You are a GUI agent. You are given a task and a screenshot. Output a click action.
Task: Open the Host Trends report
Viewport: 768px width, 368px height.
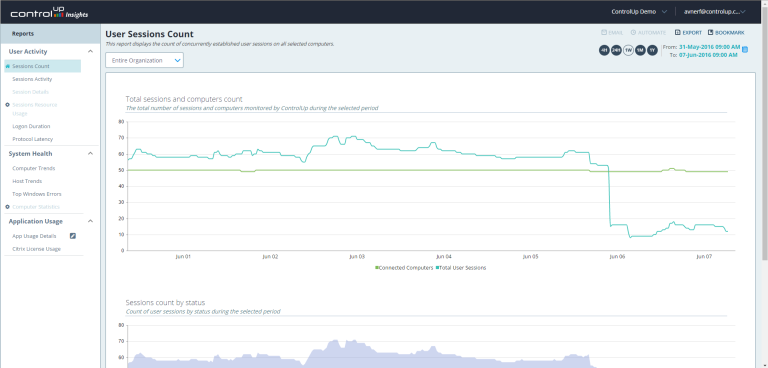(27, 181)
